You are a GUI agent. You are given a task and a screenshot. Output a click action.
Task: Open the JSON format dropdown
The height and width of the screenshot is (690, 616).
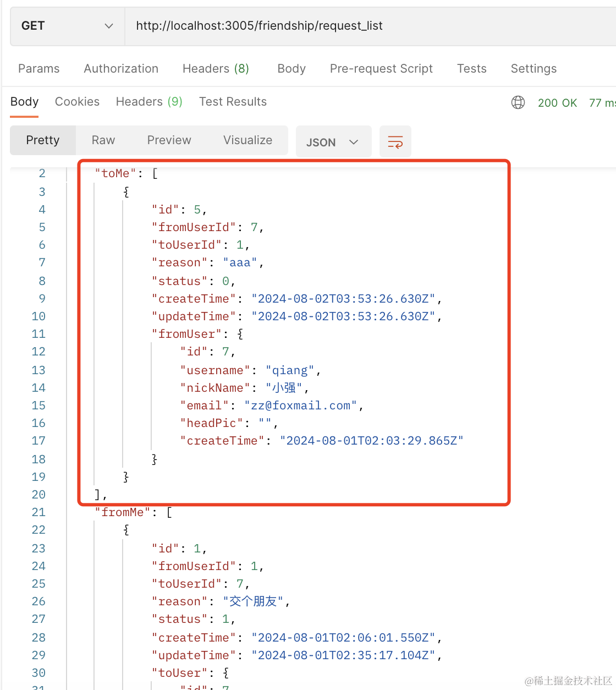tap(333, 142)
